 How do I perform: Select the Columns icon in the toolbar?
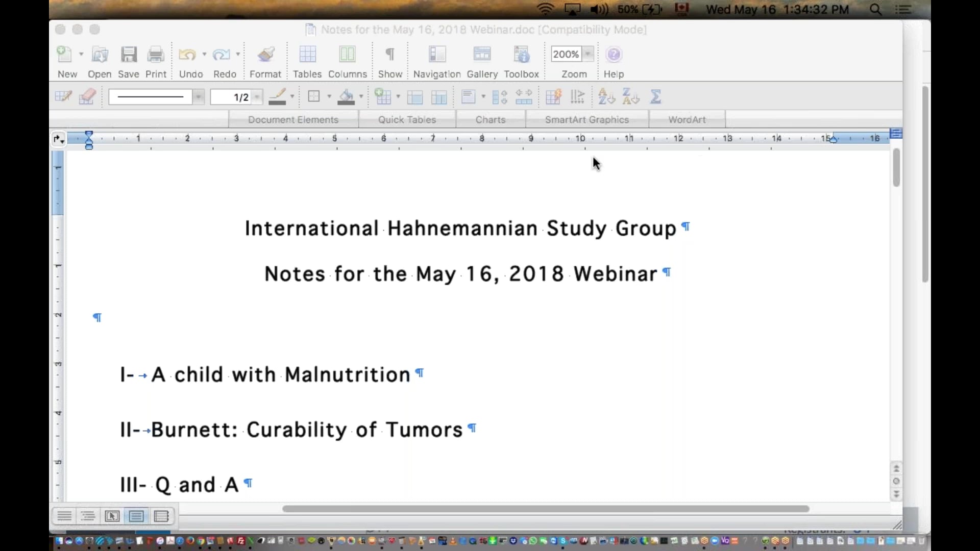click(x=347, y=60)
